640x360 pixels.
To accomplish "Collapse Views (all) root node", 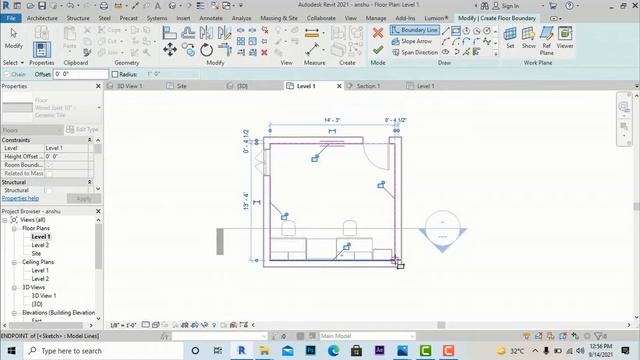I will coord(5,220).
